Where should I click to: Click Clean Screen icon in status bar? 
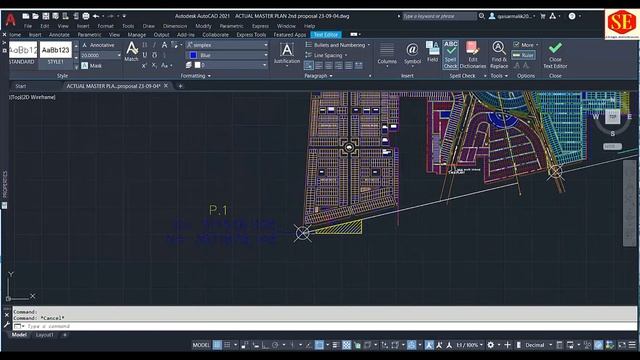[622, 345]
